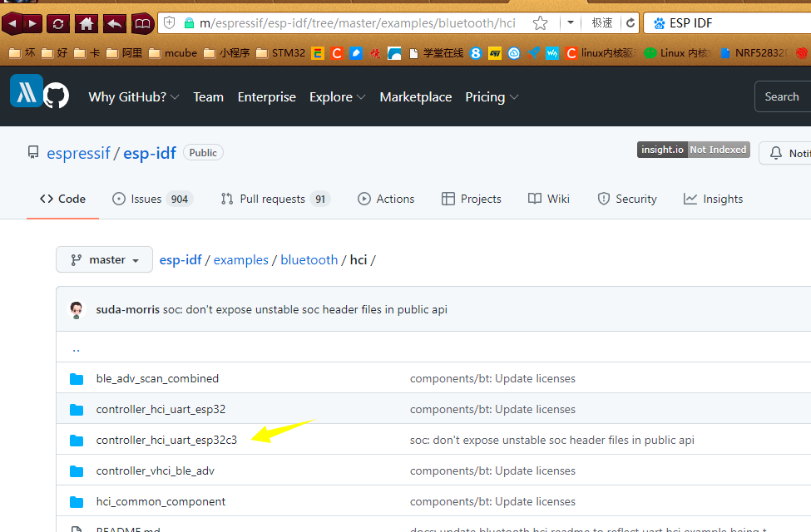This screenshot has width=811, height=532.
Task: Open the orange C bookmark after E icon
Action: tap(337, 52)
